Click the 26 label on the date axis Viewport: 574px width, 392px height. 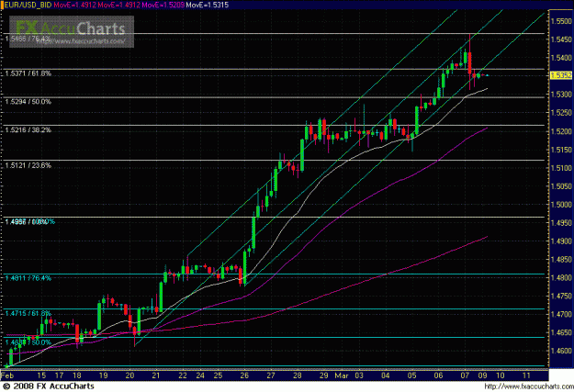(244, 375)
